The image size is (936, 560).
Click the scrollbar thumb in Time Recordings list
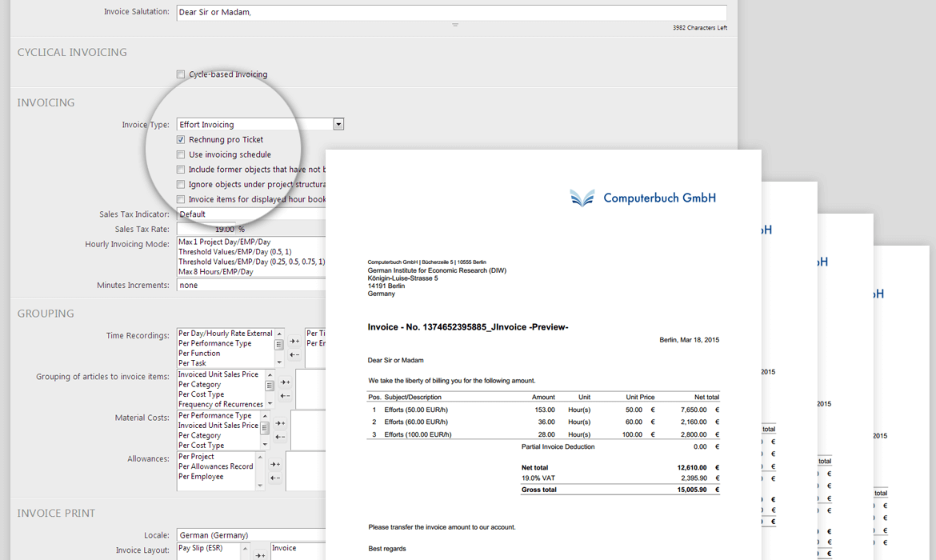click(278, 345)
